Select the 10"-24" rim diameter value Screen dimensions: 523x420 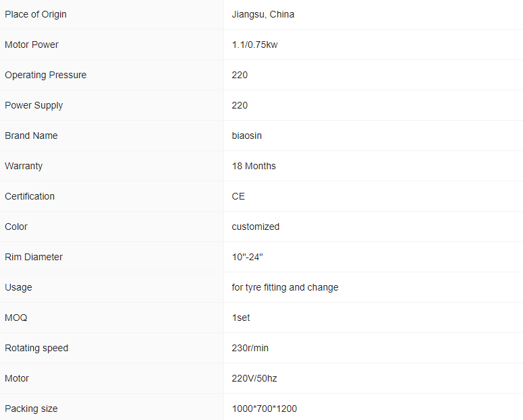point(247,257)
